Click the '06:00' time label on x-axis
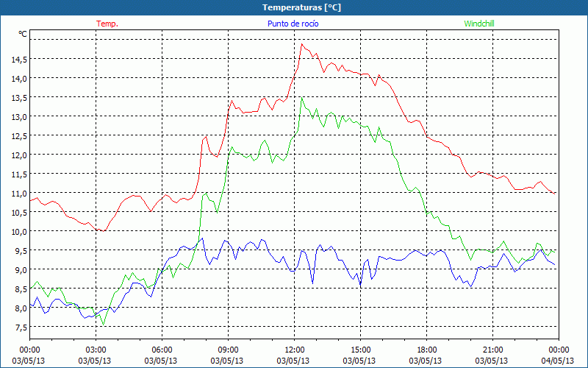 tap(162, 350)
